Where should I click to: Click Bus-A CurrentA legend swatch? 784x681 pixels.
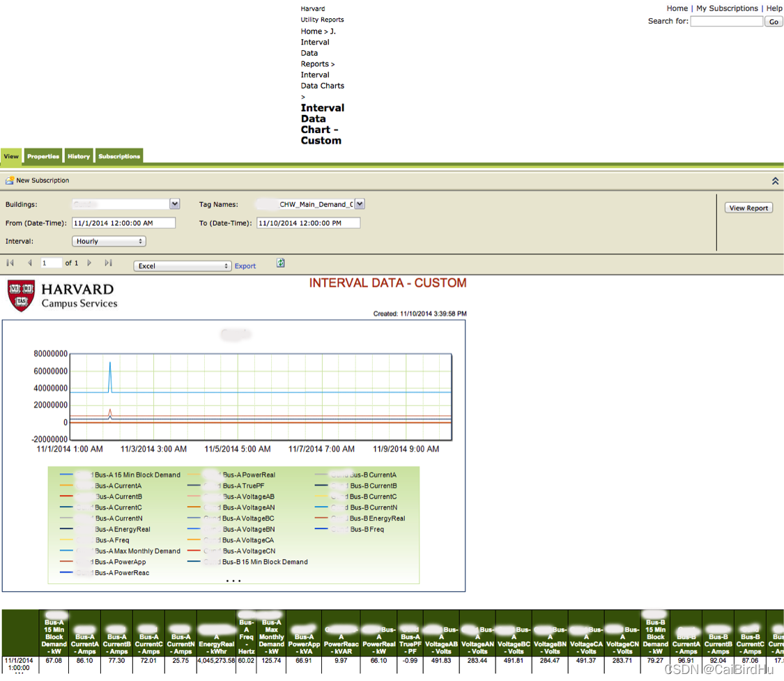(66, 486)
